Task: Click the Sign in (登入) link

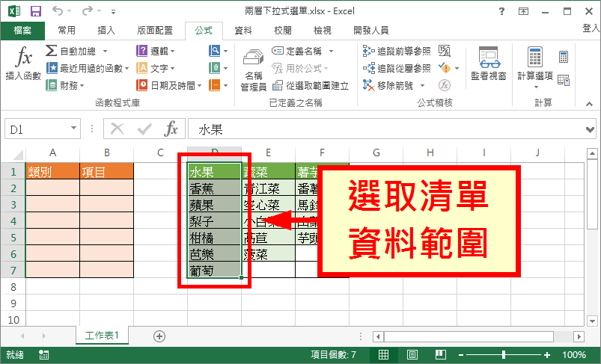Action: (x=591, y=28)
